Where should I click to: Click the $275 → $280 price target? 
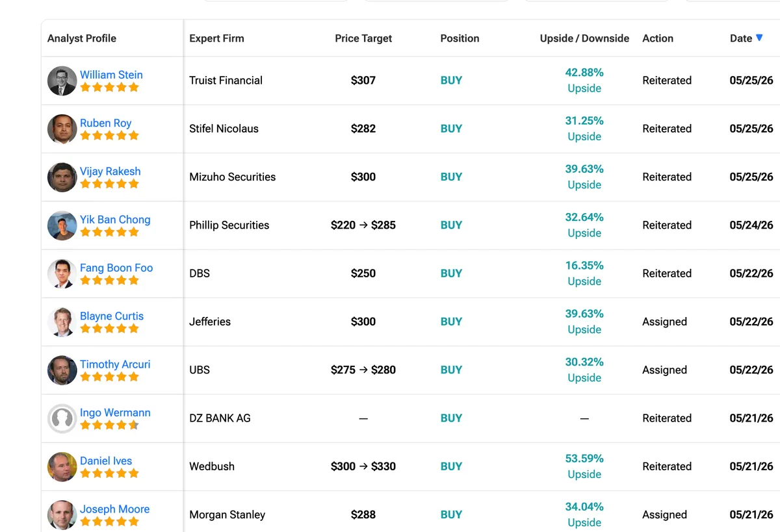[x=363, y=370]
